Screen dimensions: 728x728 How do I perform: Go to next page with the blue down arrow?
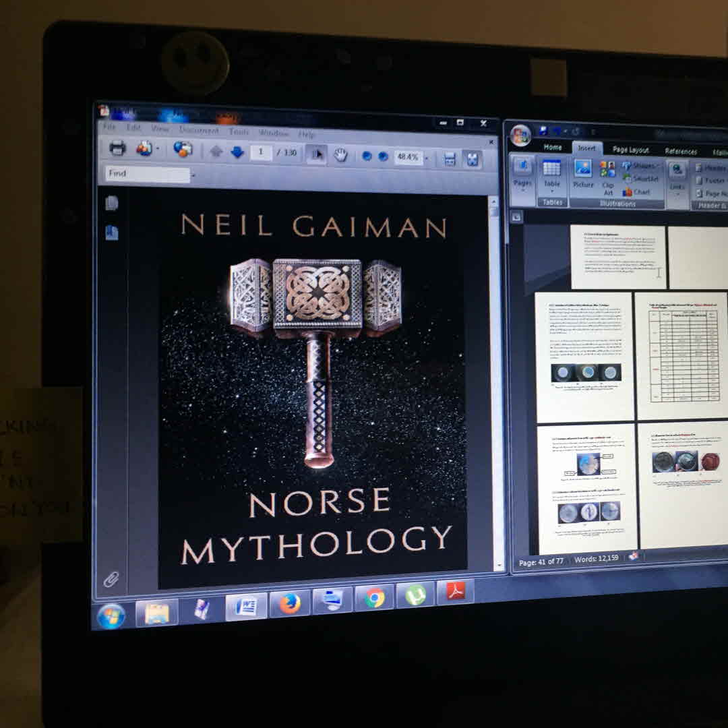point(237,153)
